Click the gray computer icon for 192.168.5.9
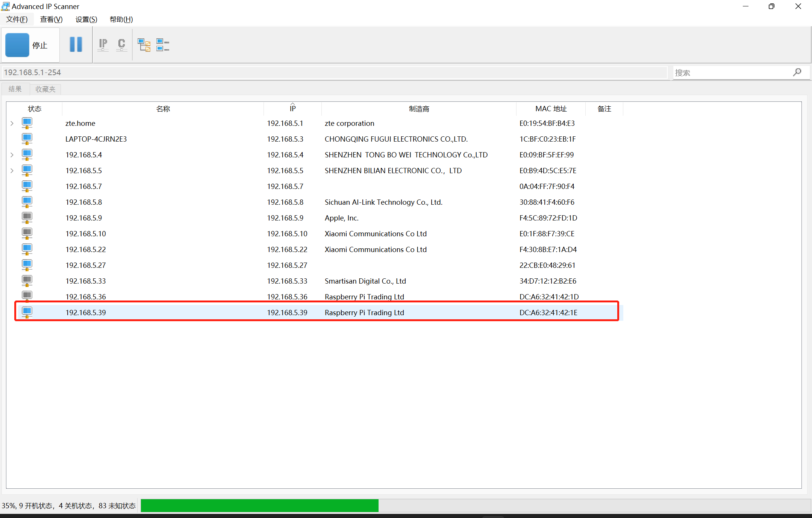 pos(27,218)
